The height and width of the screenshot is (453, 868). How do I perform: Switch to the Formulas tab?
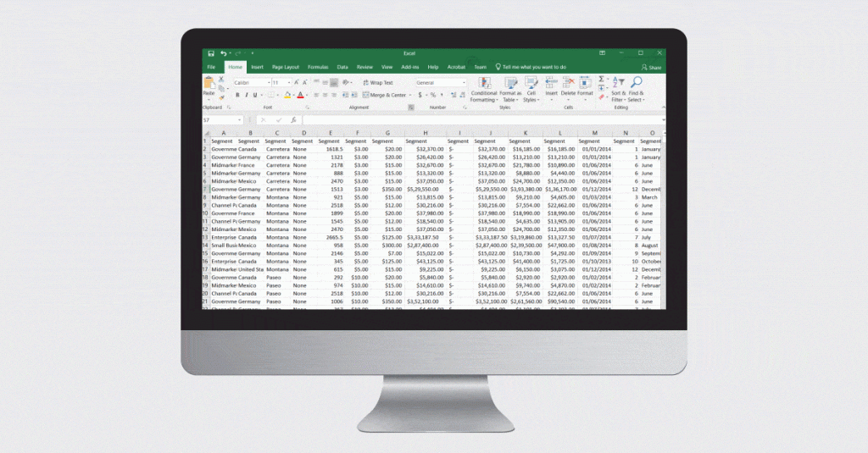pos(318,67)
